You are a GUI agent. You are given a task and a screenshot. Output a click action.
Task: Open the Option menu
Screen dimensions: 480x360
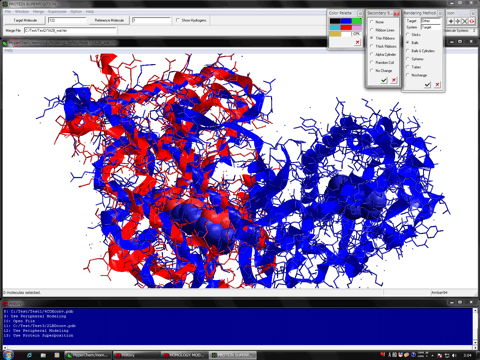[x=76, y=12]
